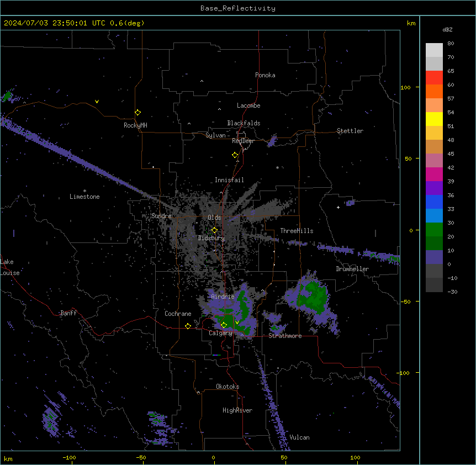The image size is (476, 465).
Task: Click the Okotoks town label
Action: tap(228, 387)
